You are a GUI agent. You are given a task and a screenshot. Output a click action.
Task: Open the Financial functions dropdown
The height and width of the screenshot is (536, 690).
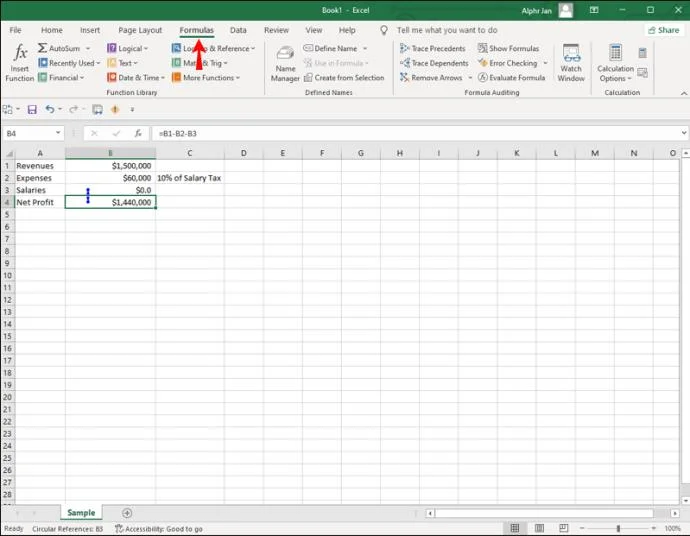click(61, 77)
